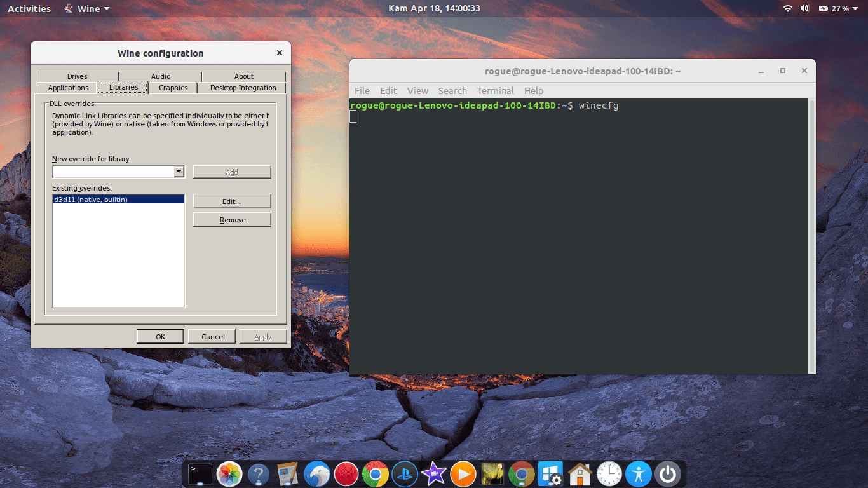Click the clock application in the dock
Viewport: 868px width, 488px height.
coord(609,473)
